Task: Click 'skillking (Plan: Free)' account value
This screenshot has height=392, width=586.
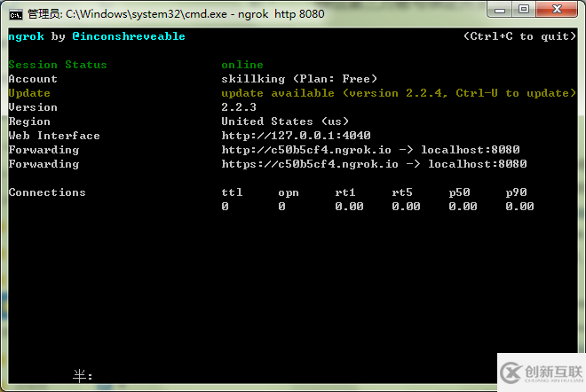Action: pos(299,79)
